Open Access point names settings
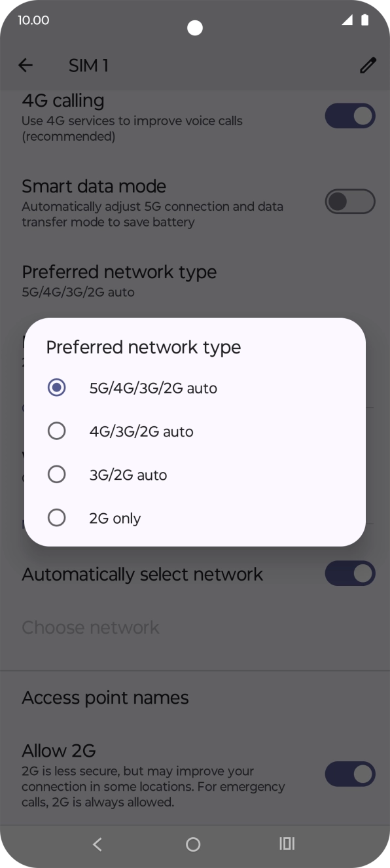Viewport: 390px width, 868px height. pos(105,697)
